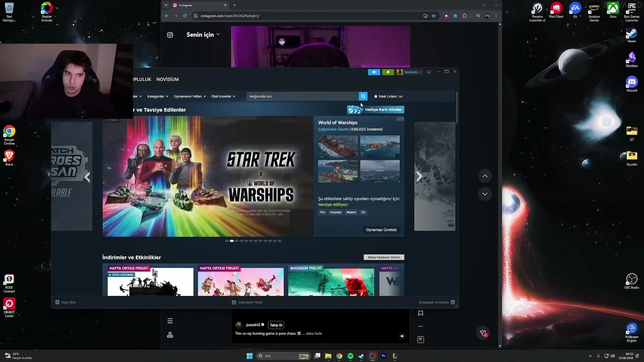Focus the Mağazada ara search field
This screenshot has height=362, width=644.
click(302, 96)
